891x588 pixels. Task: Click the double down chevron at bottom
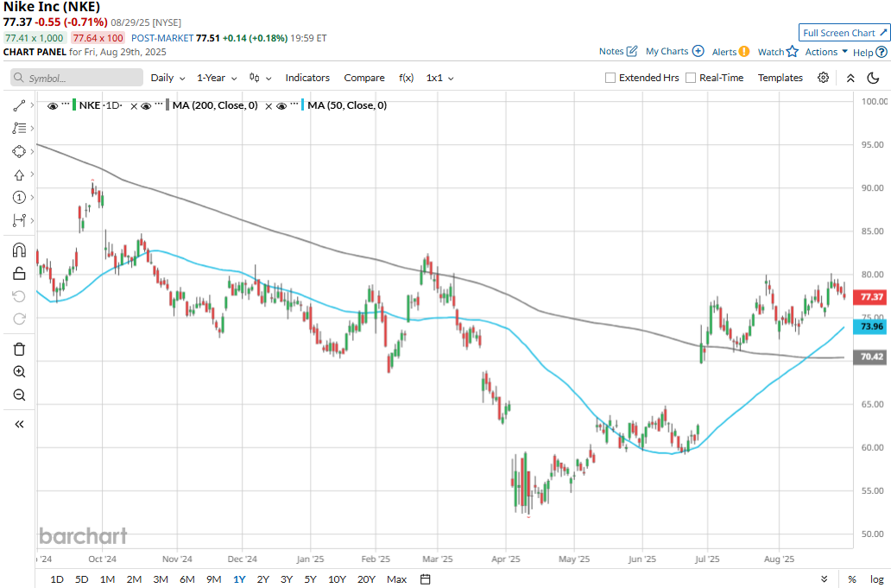[x=824, y=579]
